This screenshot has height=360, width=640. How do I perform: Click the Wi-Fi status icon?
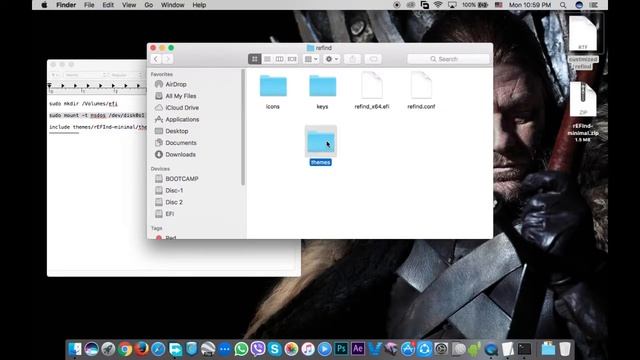click(x=438, y=5)
